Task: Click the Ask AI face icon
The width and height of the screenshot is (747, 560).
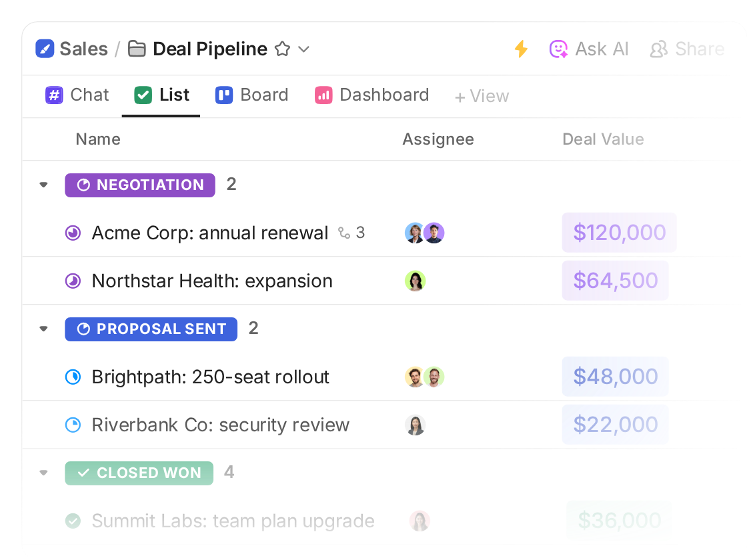Action: 558,49
